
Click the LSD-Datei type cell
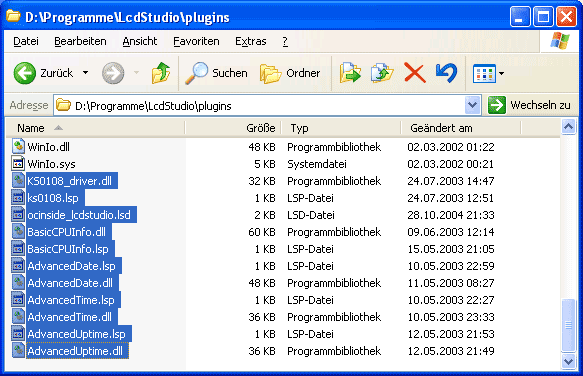point(311,215)
